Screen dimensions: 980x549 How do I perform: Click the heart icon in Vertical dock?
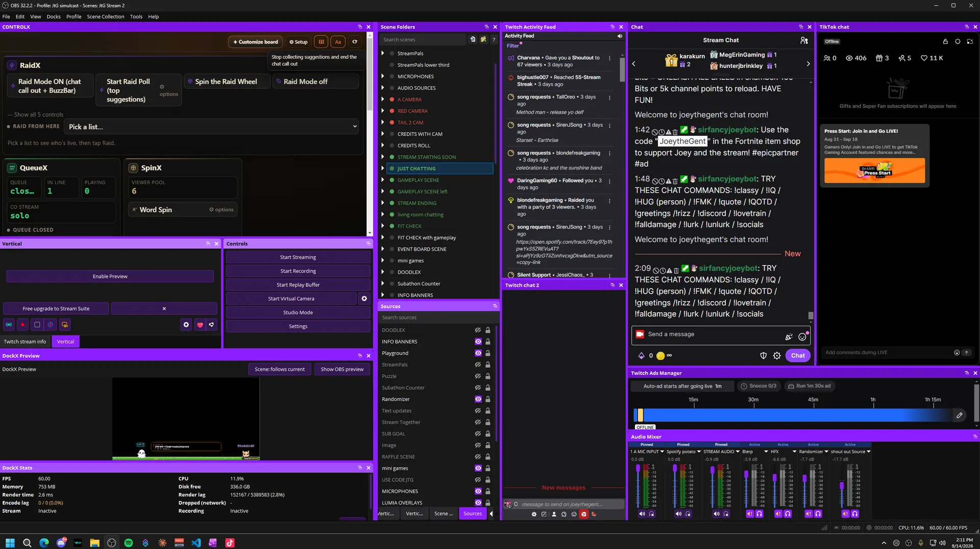[200, 325]
